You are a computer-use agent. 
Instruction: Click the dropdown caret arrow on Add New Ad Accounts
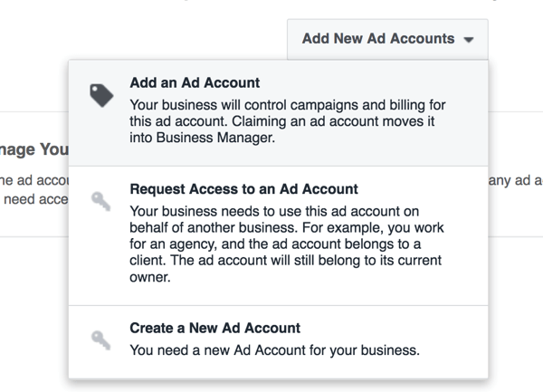coord(469,40)
